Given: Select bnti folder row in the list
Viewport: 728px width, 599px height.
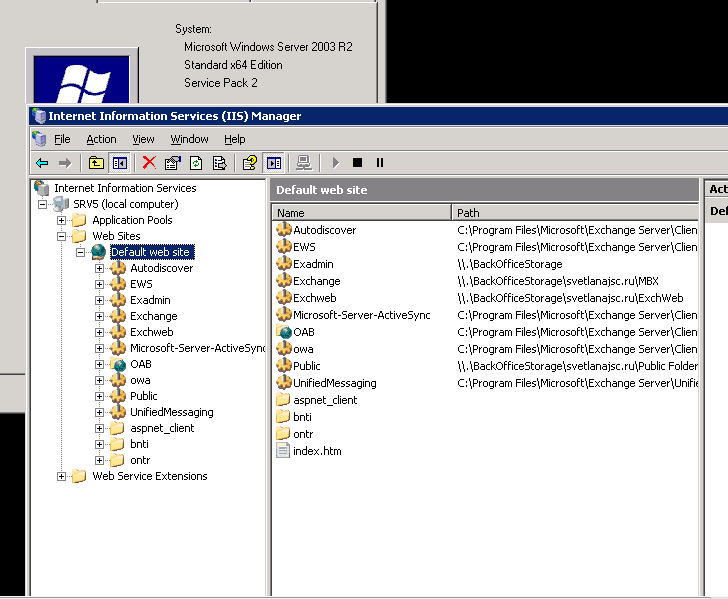Looking at the screenshot, I should (x=485, y=417).
